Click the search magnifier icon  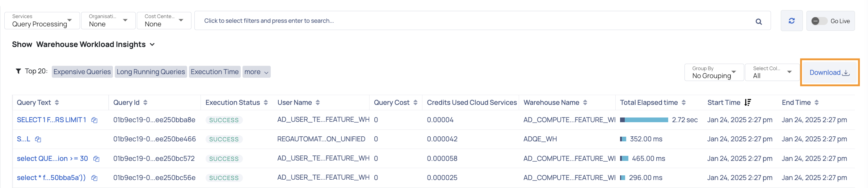(x=759, y=22)
